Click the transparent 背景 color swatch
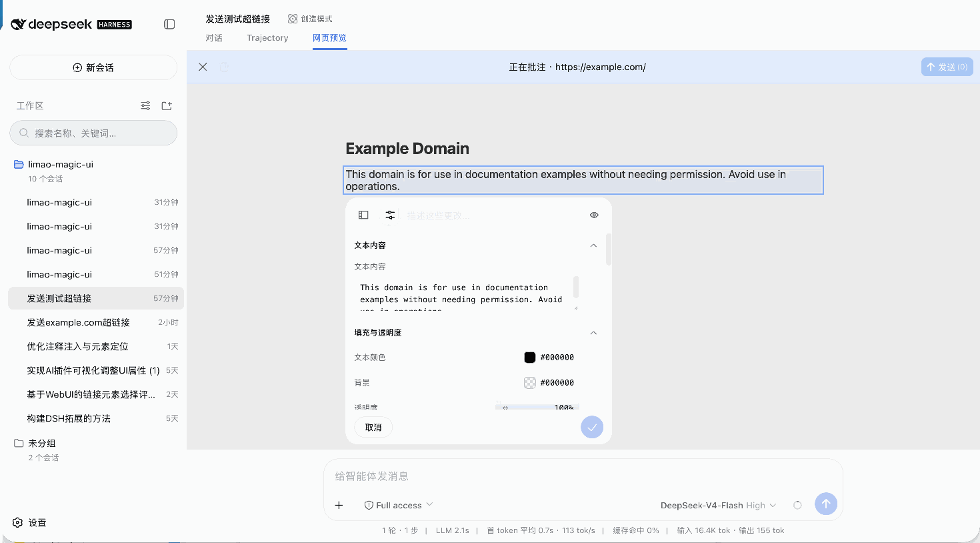Screen dimensions: 980x543 click(x=530, y=383)
